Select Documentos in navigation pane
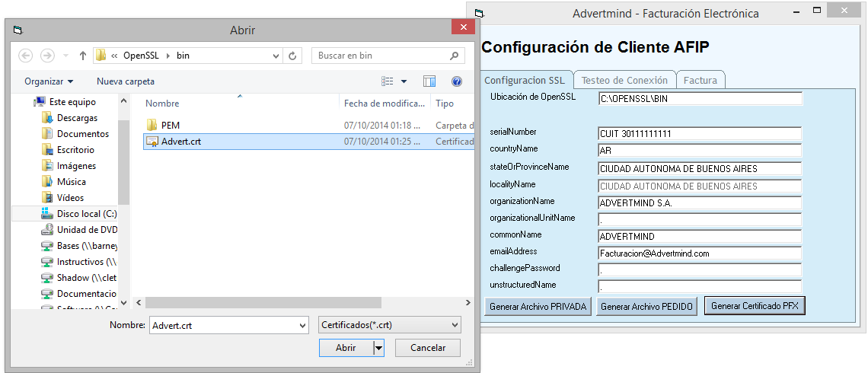This screenshot has height=373, width=868. (x=83, y=134)
